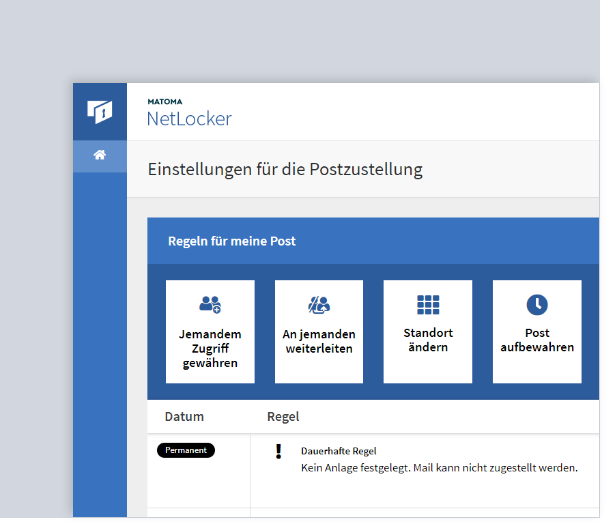Open Jemandem Zugriff gewähren tile

[x=210, y=332]
